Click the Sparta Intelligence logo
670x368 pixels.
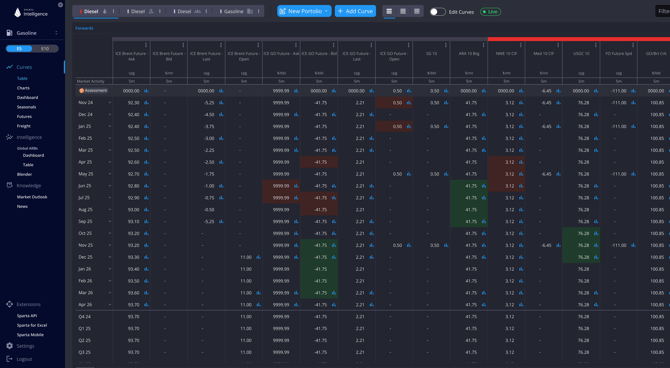31,13
